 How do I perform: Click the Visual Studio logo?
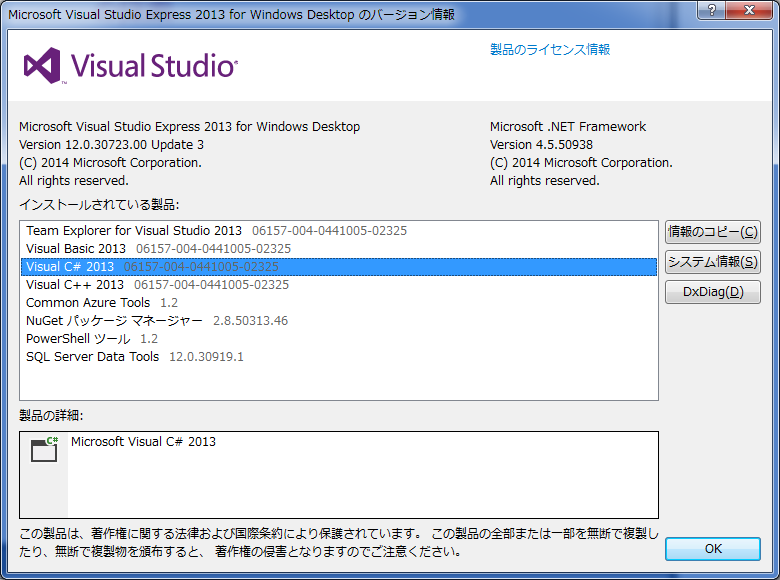[x=131, y=66]
